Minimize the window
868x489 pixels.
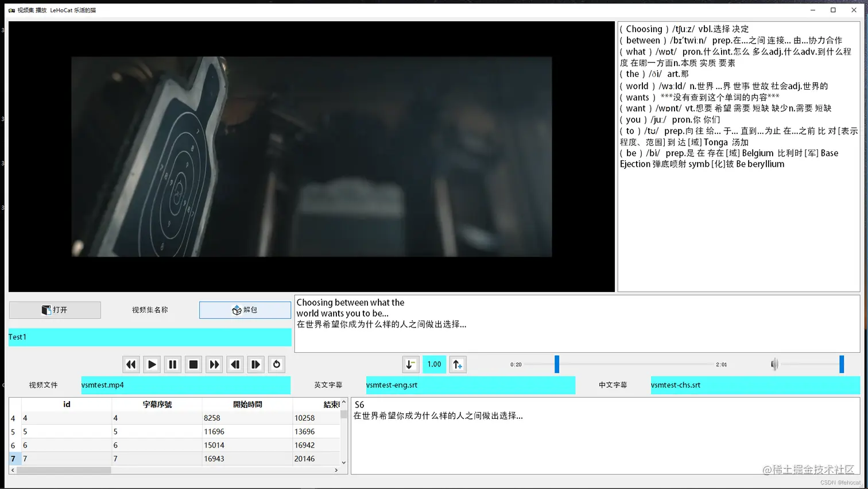813,10
